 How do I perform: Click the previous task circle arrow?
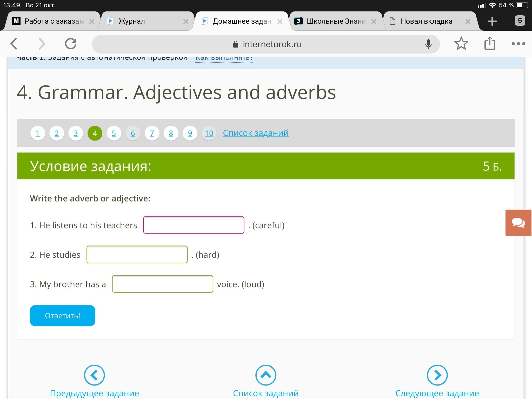point(94,375)
